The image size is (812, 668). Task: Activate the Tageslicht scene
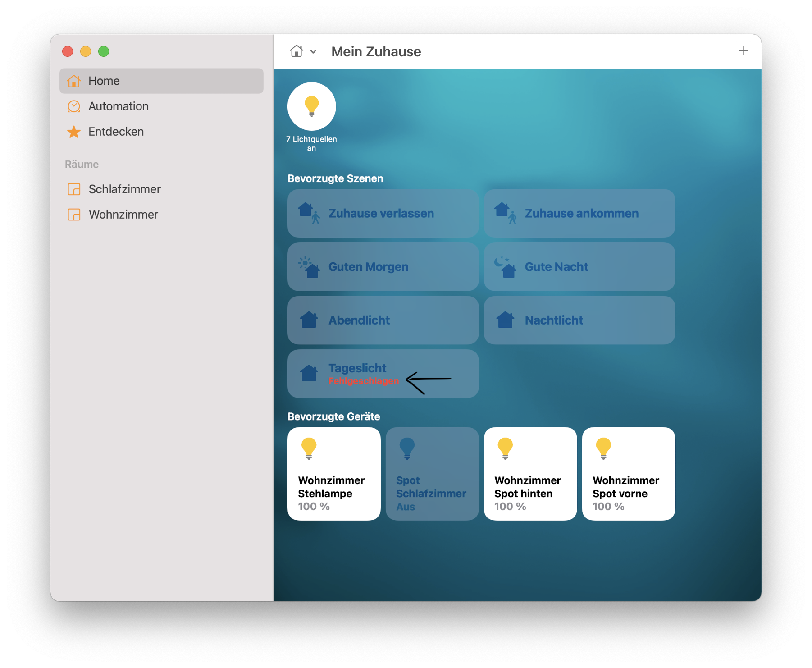[x=383, y=374]
